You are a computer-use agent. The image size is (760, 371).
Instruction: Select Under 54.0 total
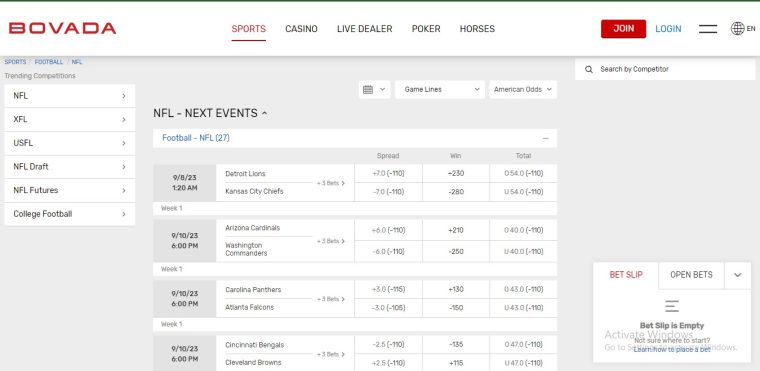523,192
